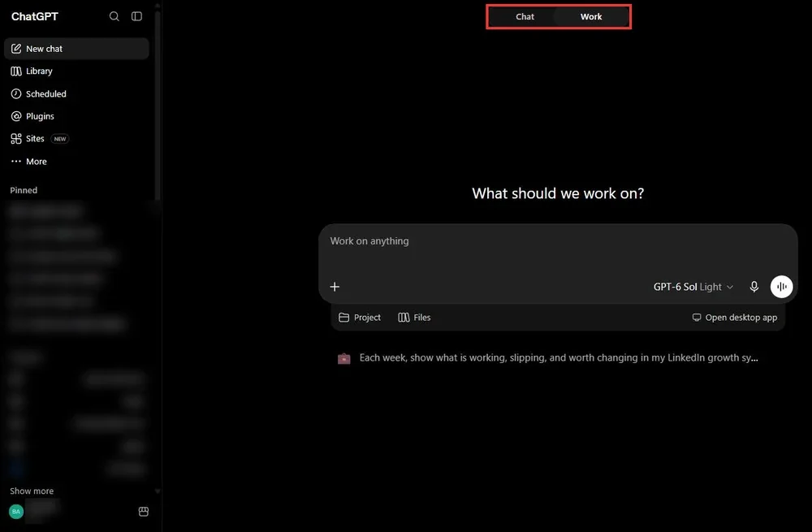The image size is (812, 532).
Task: Expand Show more in the sidebar
Action: (32, 491)
